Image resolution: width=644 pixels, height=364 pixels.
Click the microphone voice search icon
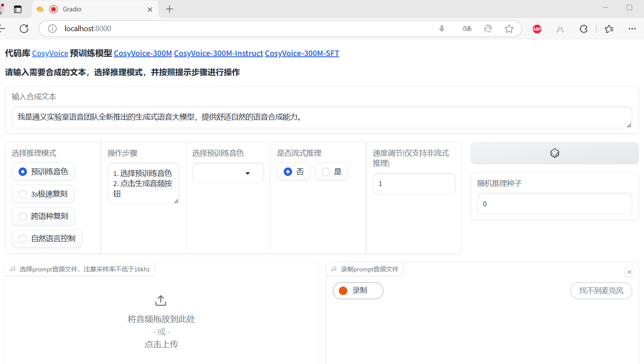[442, 29]
